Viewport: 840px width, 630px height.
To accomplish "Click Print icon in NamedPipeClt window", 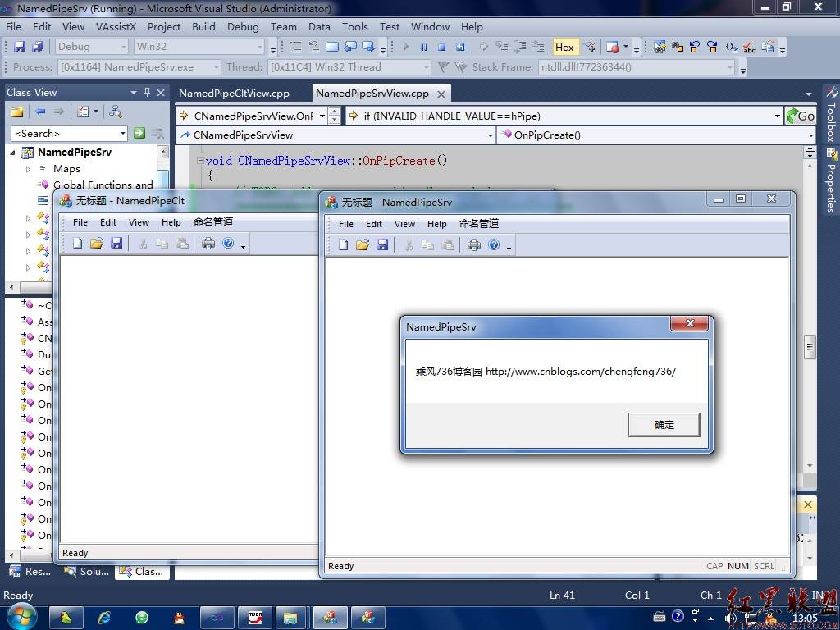I will pyautogui.click(x=208, y=243).
